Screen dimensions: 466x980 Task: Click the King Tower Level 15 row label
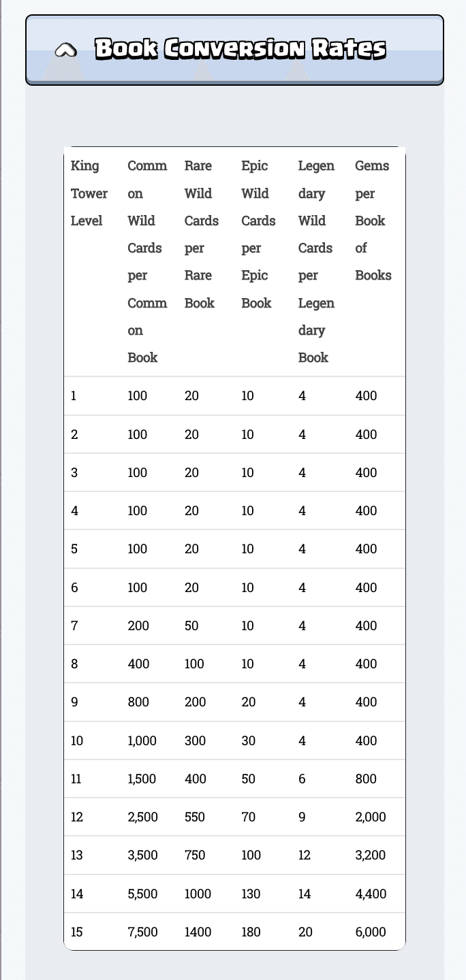77,932
